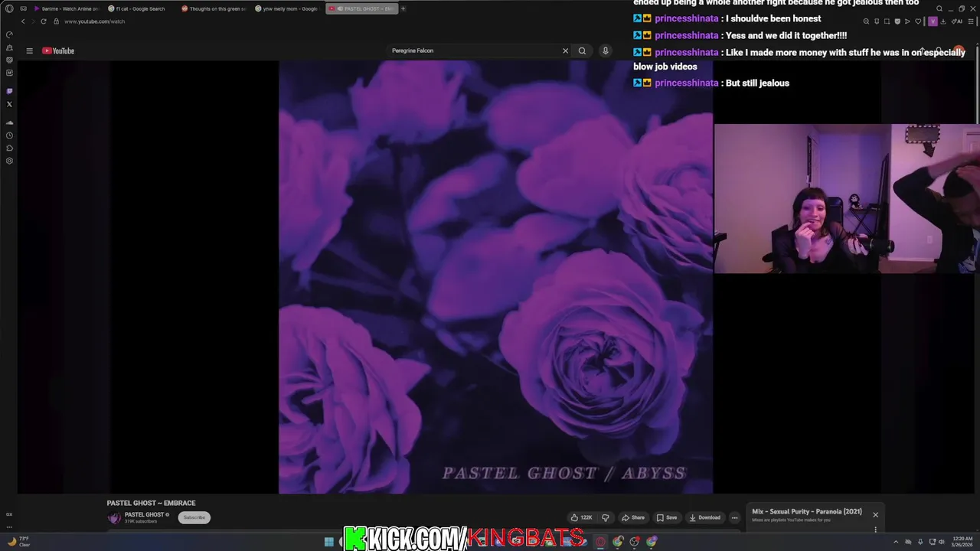The height and width of the screenshot is (551, 980).
Task: Open PASTEL GHOST channel avatar
Action: point(114,518)
